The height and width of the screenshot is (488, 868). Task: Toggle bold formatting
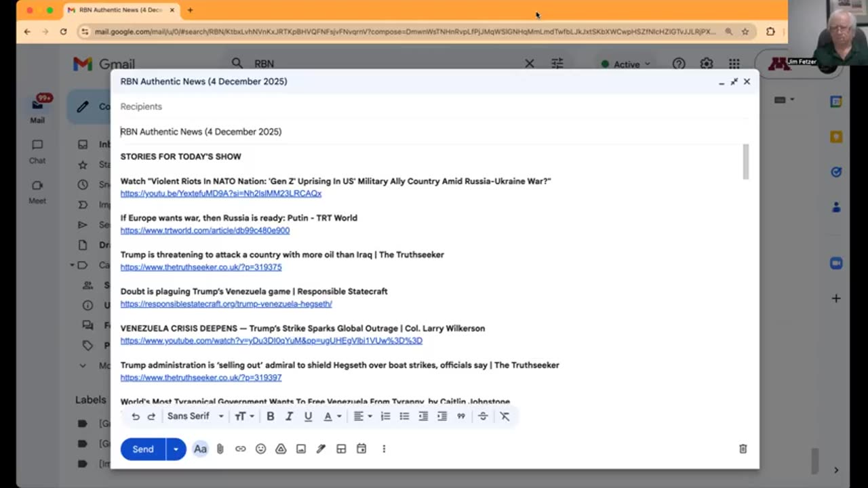(271, 416)
